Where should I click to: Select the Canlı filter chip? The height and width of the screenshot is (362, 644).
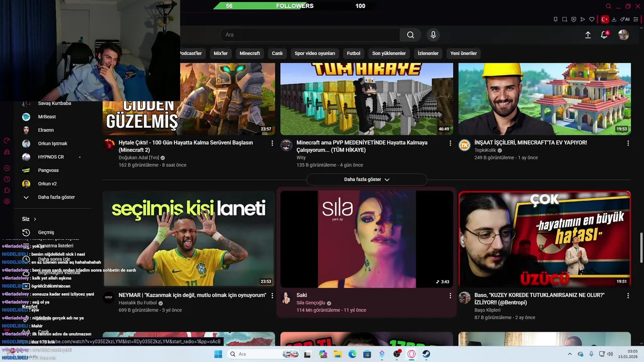(x=277, y=53)
